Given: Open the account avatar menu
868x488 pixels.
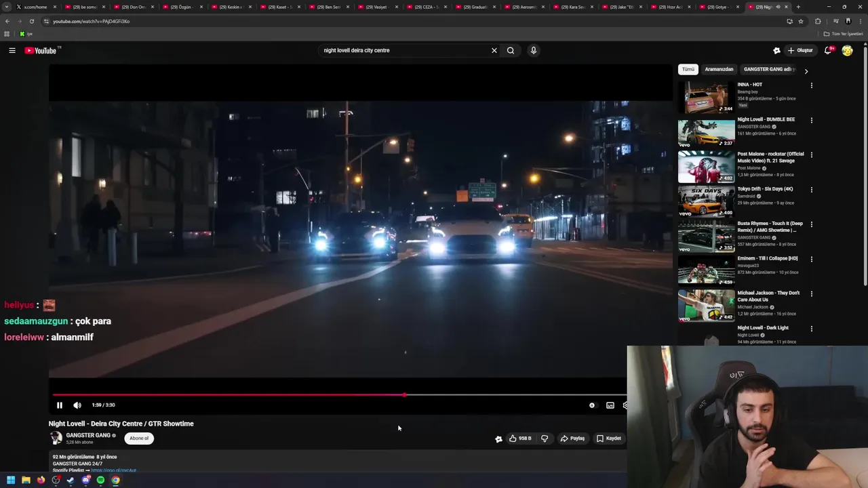Looking at the screenshot, I should [x=847, y=50].
